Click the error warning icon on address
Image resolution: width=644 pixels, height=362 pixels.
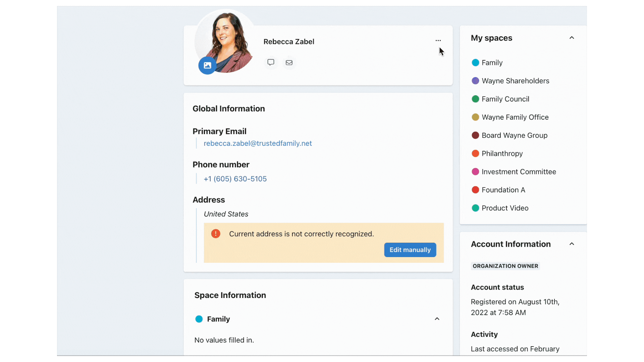click(215, 234)
